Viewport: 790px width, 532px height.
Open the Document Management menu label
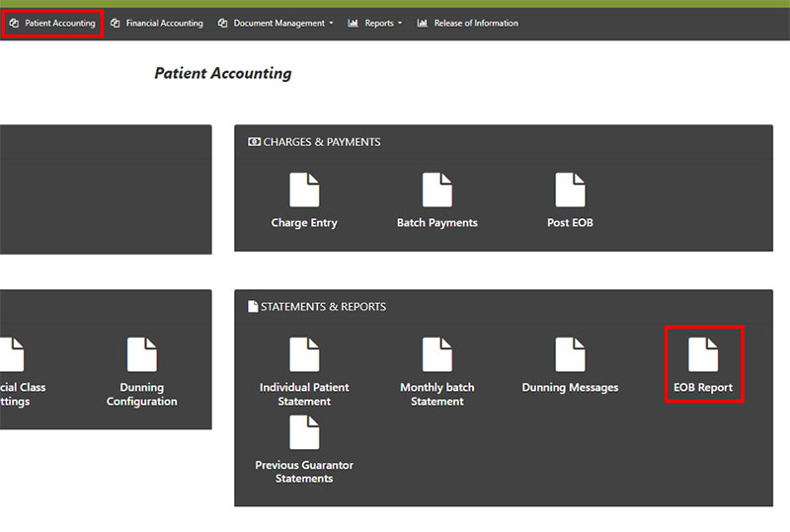click(x=279, y=24)
